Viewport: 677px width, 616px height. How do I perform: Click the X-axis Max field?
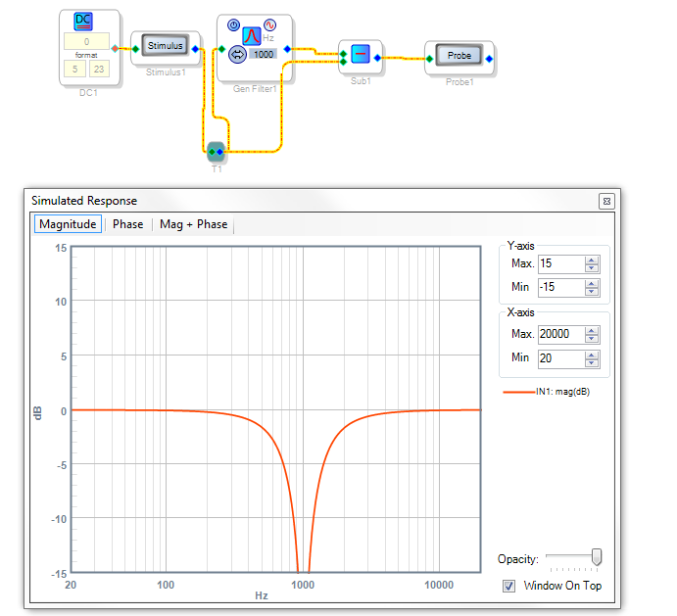560,335
